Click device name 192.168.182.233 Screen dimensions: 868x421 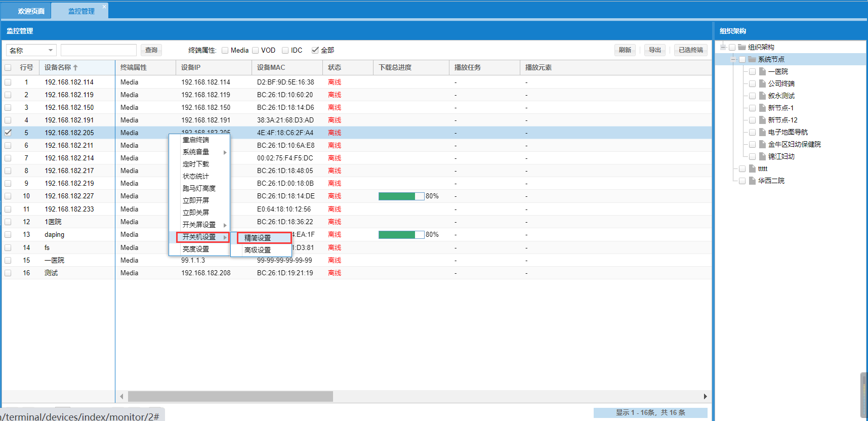[69, 209]
